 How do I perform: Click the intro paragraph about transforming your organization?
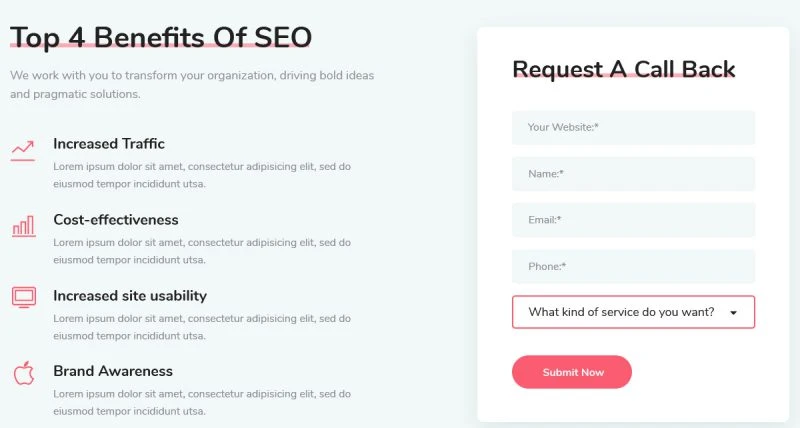[x=192, y=84]
